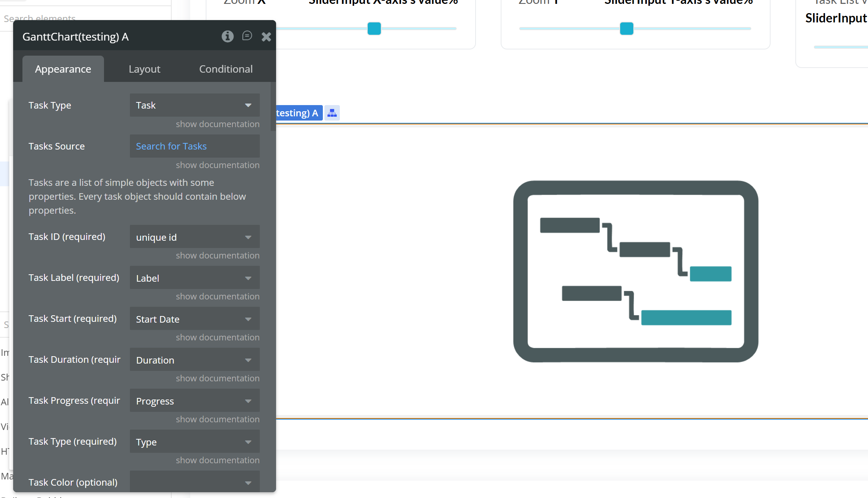Switch to the Conditional tab
Screen dimensions: 868x498
coord(226,69)
